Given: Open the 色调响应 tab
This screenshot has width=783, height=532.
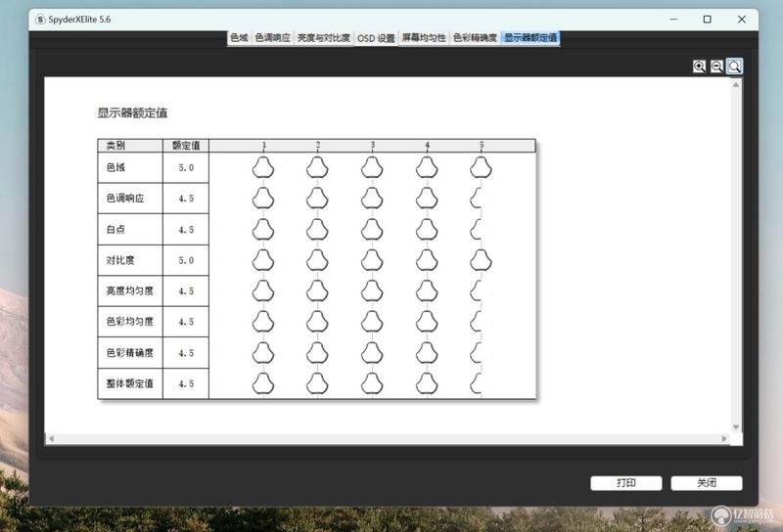Looking at the screenshot, I should [x=273, y=38].
